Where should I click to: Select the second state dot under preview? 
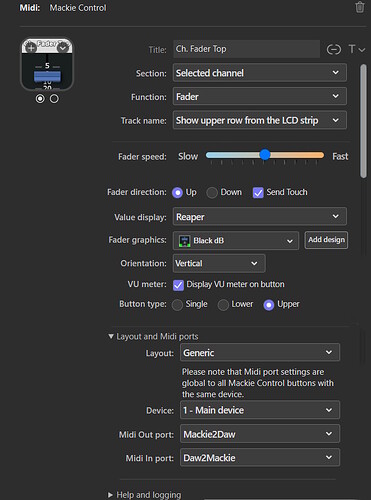[x=54, y=99]
